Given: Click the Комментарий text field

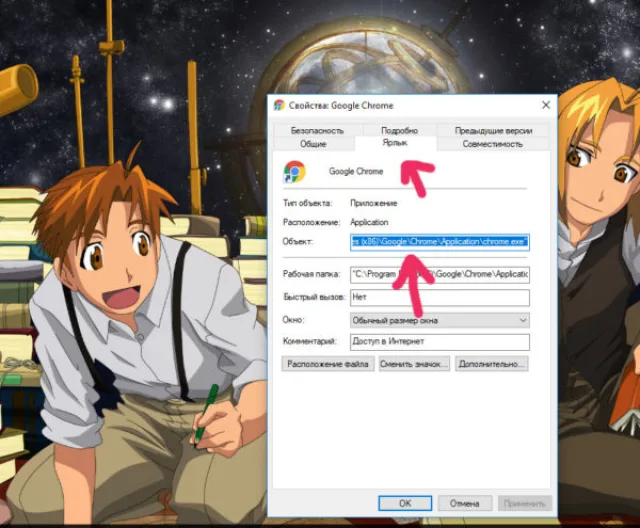Looking at the screenshot, I should (x=440, y=342).
